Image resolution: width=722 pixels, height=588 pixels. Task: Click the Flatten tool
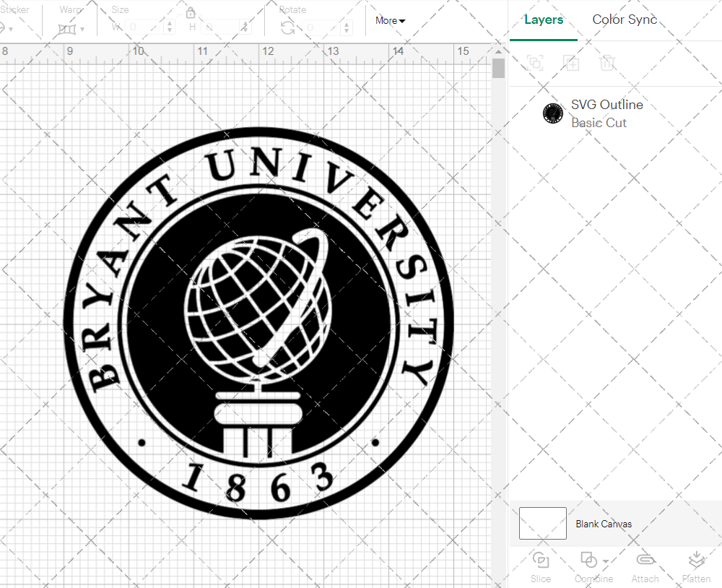tap(696, 566)
